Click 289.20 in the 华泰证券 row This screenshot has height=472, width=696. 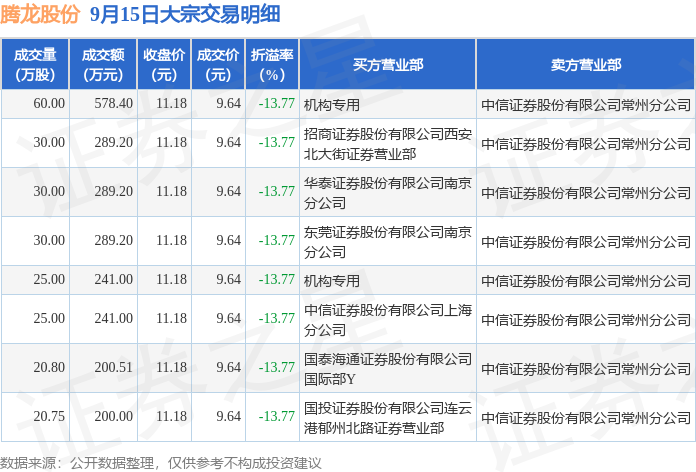(114, 191)
